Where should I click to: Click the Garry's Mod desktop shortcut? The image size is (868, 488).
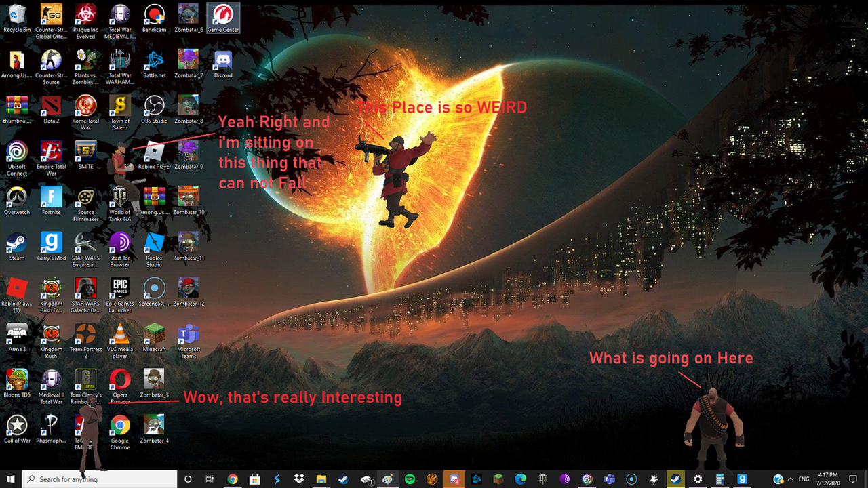pos(52,247)
